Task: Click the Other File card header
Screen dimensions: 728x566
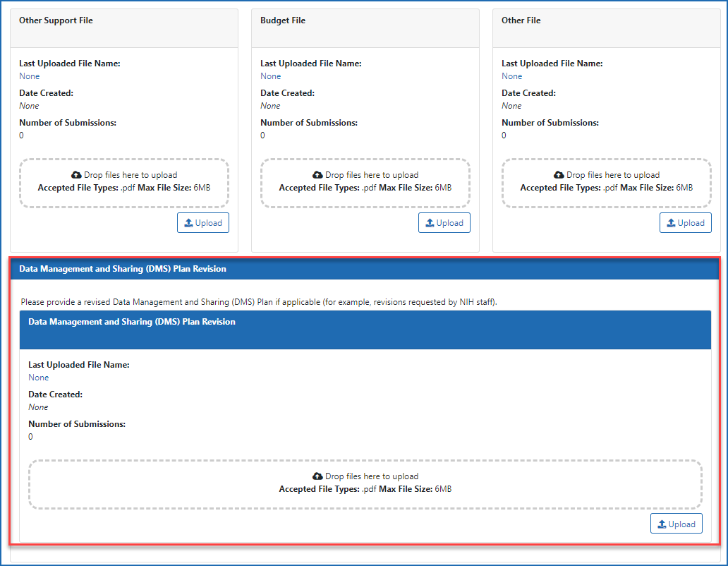Action: pos(606,28)
